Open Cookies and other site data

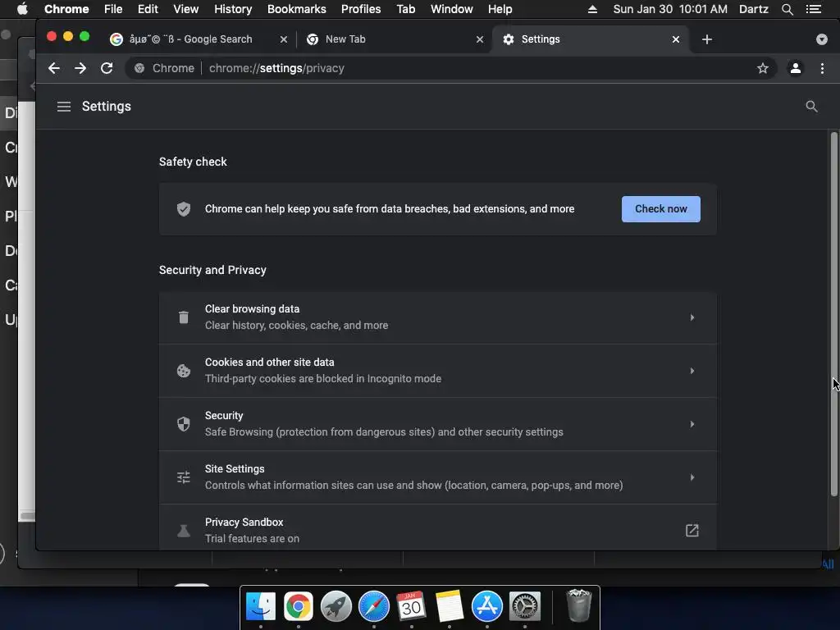coord(438,371)
